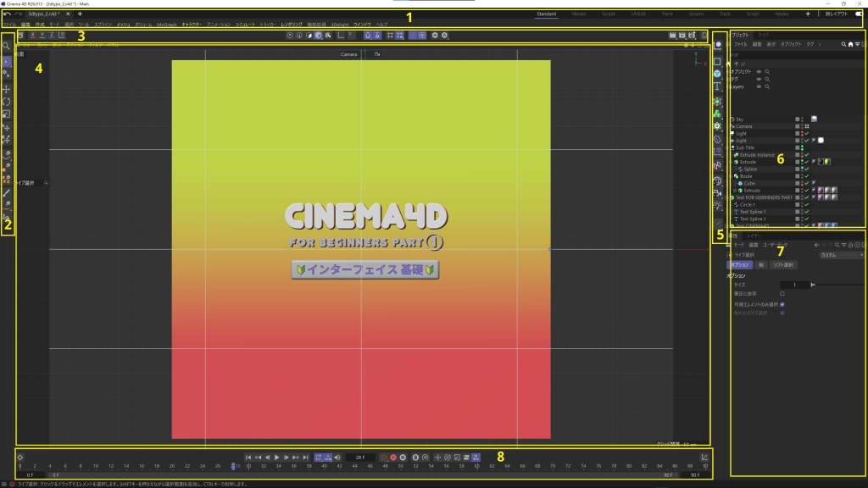
Task: Switch to the テイク tab
Action: point(764,35)
